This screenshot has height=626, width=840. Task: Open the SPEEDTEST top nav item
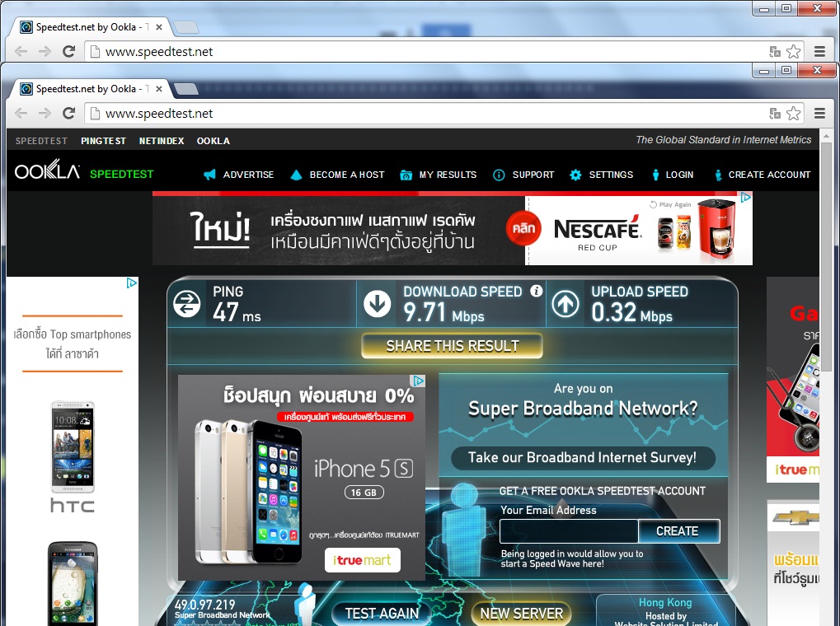(x=41, y=141)
